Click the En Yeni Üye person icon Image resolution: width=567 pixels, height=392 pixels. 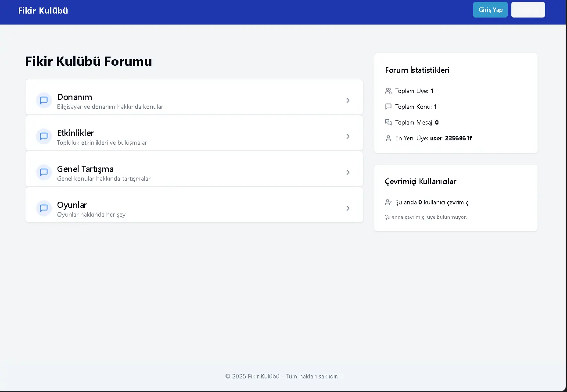tap(388, 138)
